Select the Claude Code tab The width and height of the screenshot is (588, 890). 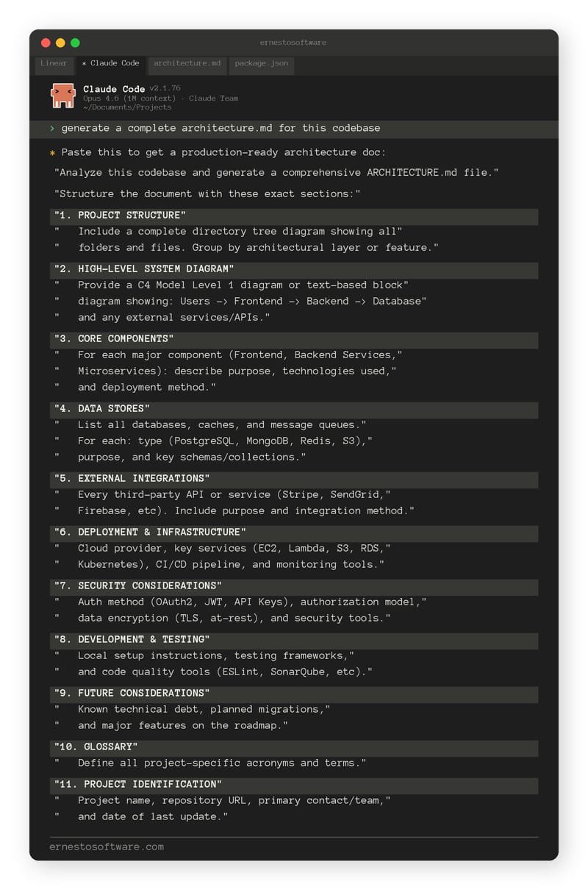click(x=111, y=63)
